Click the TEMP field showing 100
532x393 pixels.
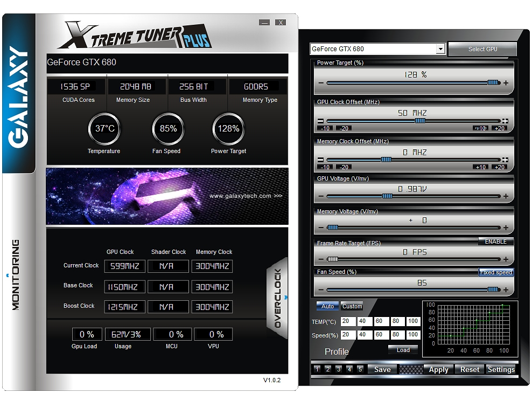click(x=414, y=321)
